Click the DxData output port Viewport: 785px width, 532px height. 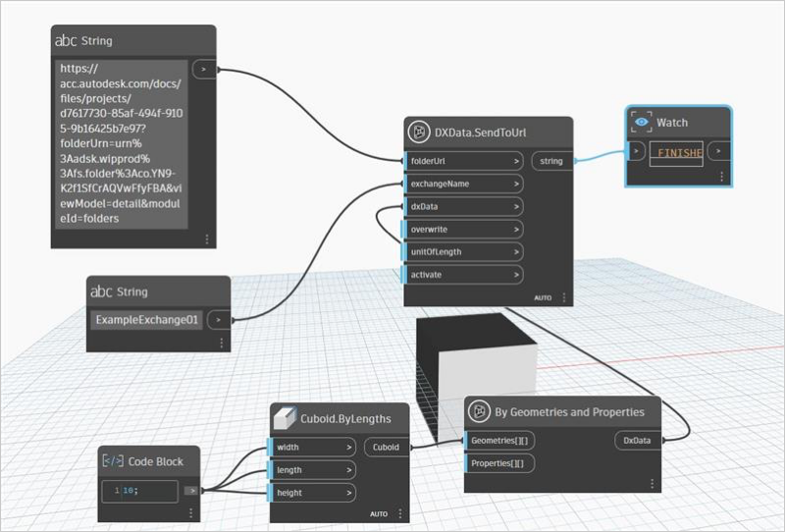click(x=638, y=441)
